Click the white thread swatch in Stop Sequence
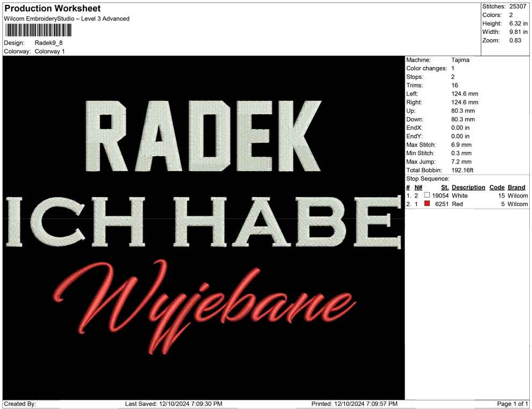Screen dimensions: 532x409 tap(427, 195)
